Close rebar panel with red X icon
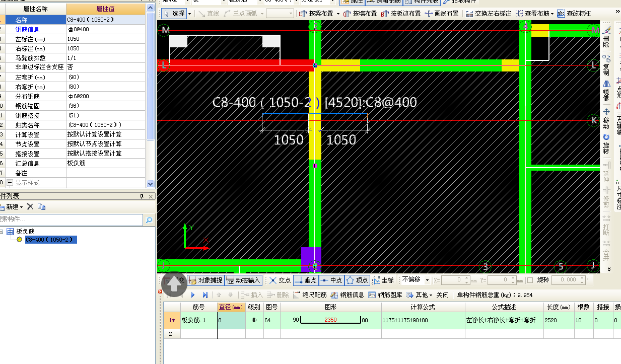 pos(160,292)
